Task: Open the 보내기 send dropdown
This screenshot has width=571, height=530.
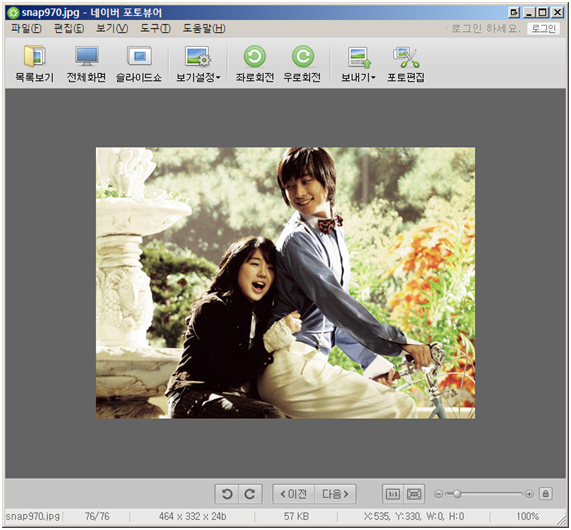Action: (358, 64)
